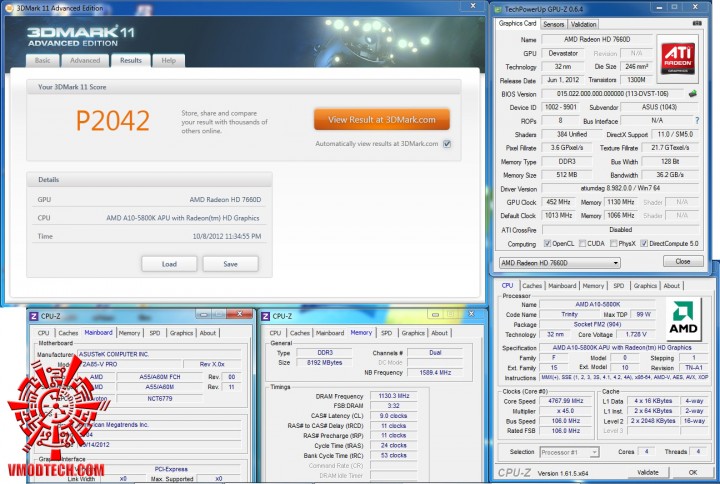Minimize the GPU-Z window

pos(659,7)
